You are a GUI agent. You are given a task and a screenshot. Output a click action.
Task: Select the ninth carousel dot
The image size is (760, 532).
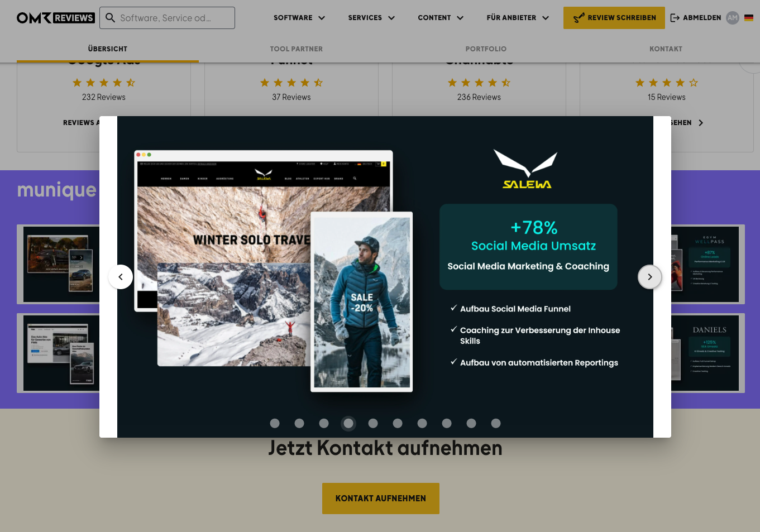471,423
